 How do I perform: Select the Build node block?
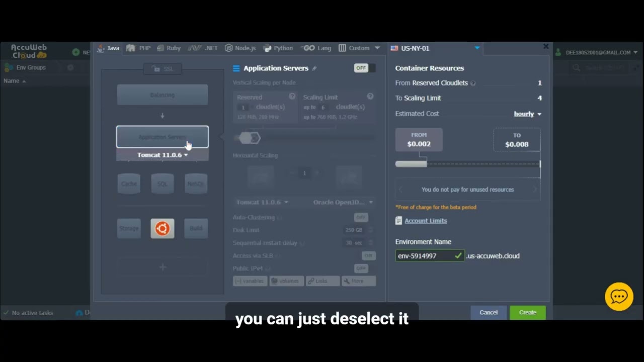(x=196, y=228)
